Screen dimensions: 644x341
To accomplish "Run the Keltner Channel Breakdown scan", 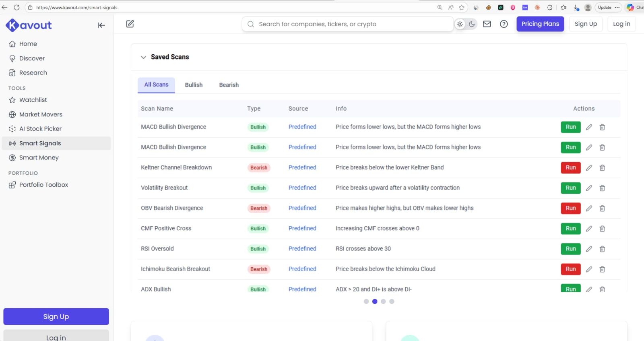I will click(x=571, y=167).
